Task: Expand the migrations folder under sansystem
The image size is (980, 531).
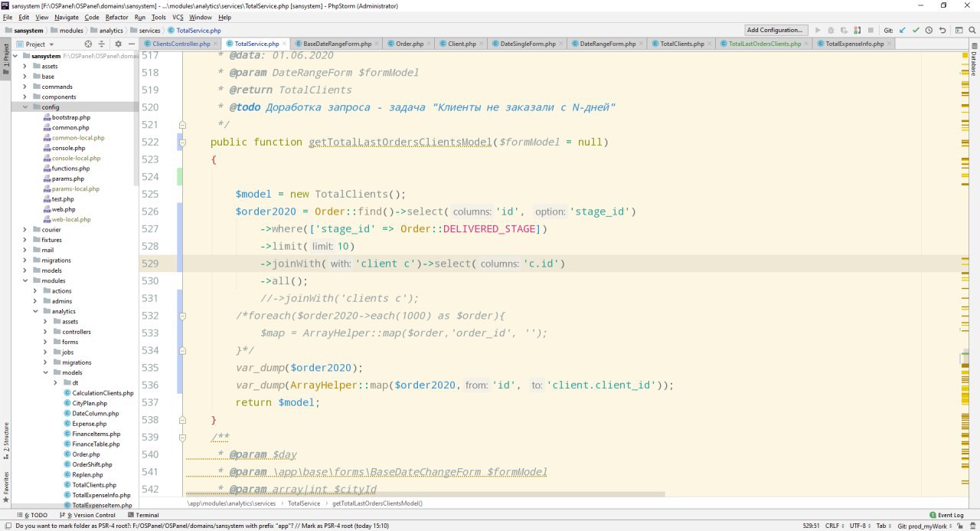Action: 25,261
